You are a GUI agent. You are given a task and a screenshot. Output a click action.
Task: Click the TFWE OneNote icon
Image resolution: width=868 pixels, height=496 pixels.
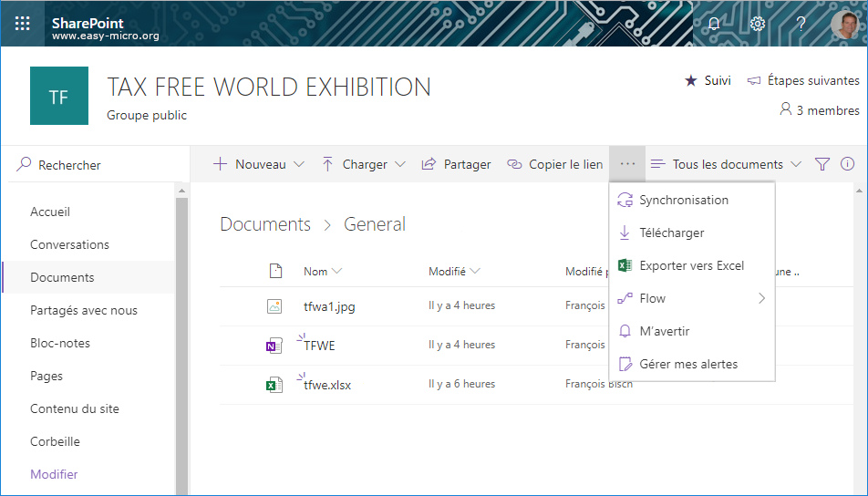(x=274, y=346)
